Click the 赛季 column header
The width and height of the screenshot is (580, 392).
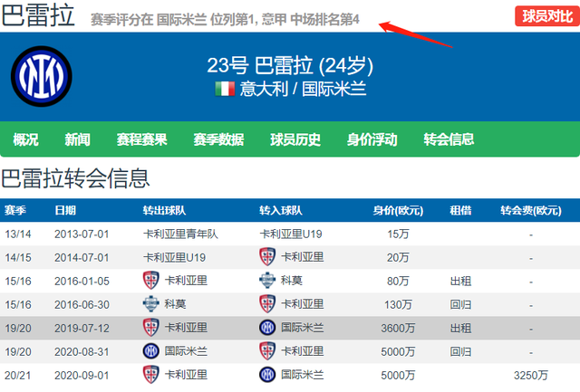click(15, 211)
